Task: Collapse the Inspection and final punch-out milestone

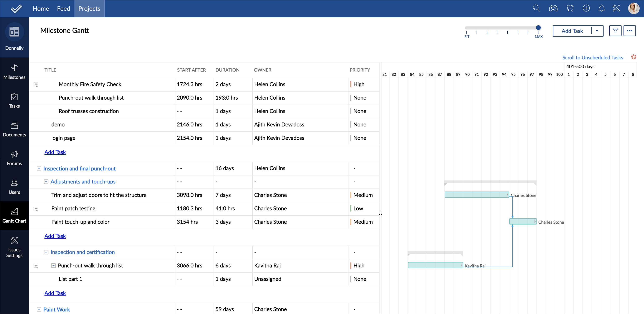Action: coord(39,168)
